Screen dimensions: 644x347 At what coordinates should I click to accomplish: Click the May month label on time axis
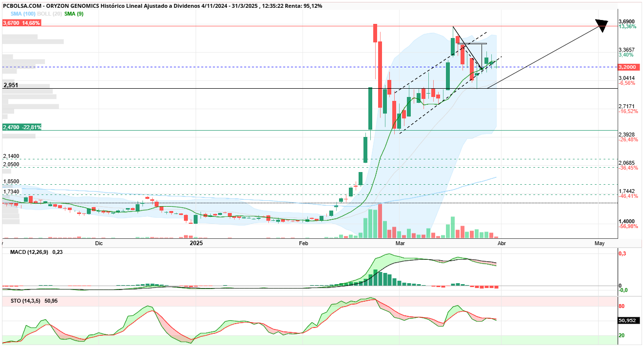click(x=600, y=243)
